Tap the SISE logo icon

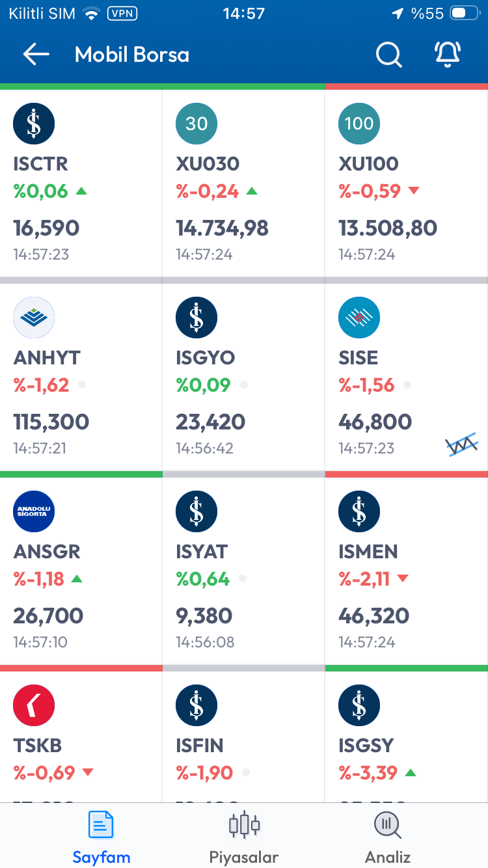coord(359,318)
